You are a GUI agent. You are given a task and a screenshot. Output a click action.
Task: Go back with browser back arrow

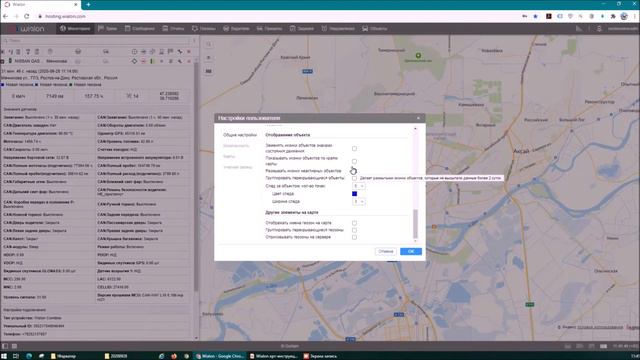(5, 16)
